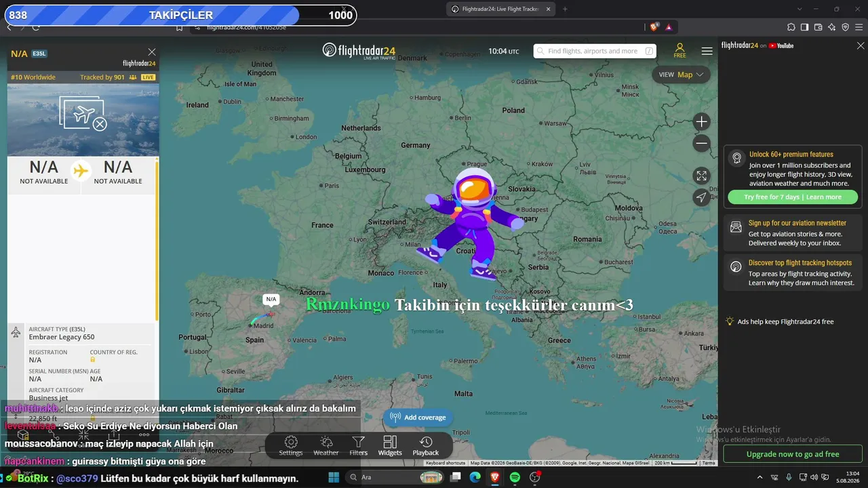
Task: Click the 10:04 UTC clock
Action: 504,52
